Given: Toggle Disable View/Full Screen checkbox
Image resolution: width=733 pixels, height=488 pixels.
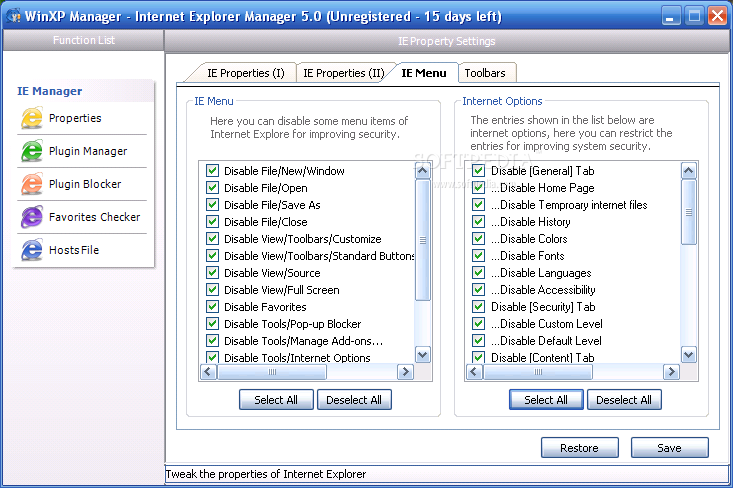Looking at the screenshot, I should coord(212,289).
